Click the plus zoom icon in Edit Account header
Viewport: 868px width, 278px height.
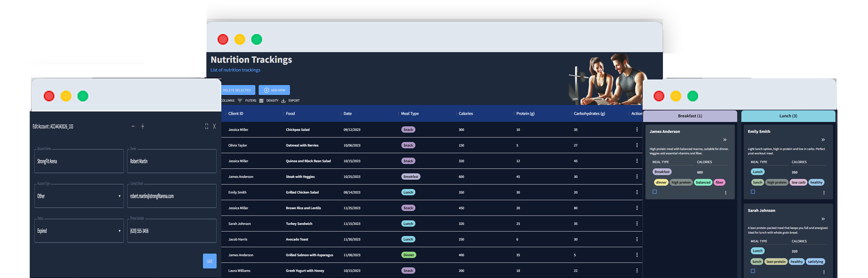coord(143,126)
